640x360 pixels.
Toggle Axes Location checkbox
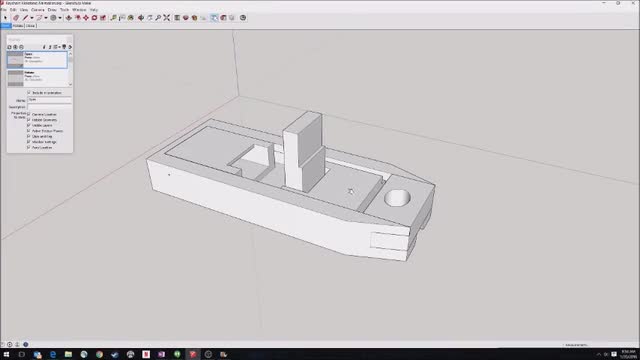29,147
